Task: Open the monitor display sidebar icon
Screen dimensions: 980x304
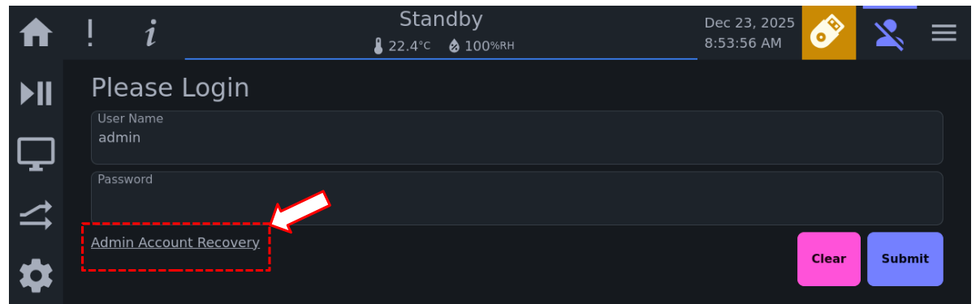Action: pos(37,154)
